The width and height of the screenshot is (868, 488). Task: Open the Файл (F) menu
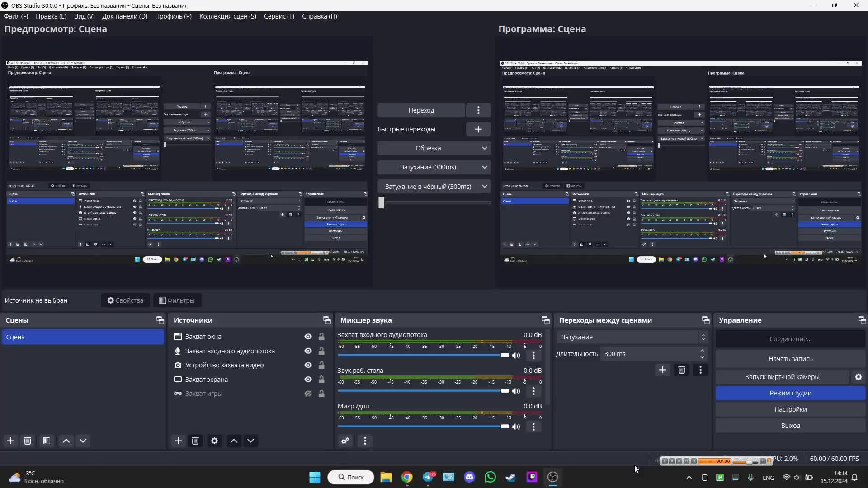tap(16, 16)
